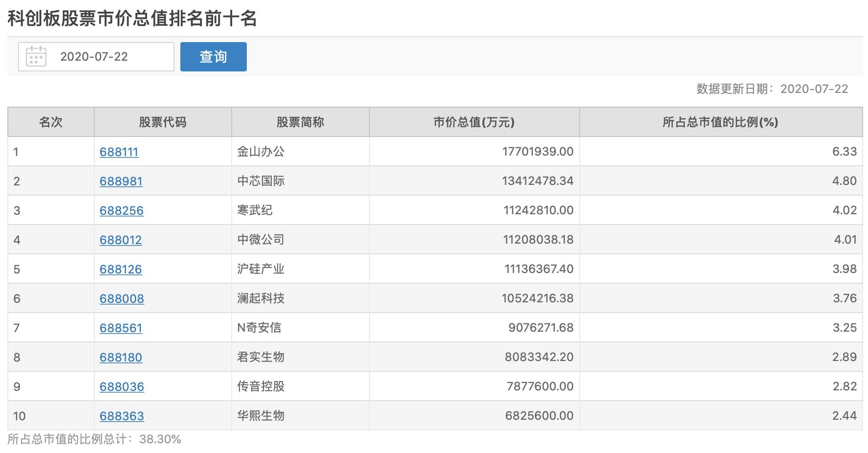Open stock code link 688256
The image size is (868, 453).
(122, 211)
